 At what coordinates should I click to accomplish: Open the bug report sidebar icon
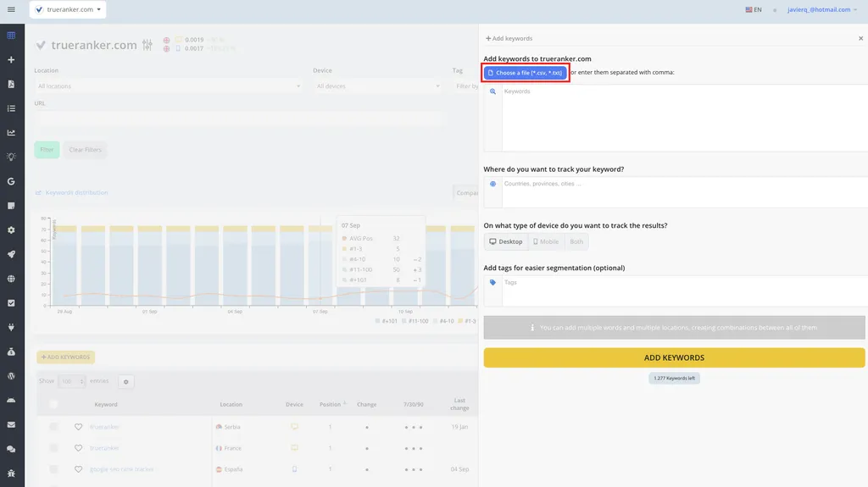pyautogui.click(x=11, y=473)
